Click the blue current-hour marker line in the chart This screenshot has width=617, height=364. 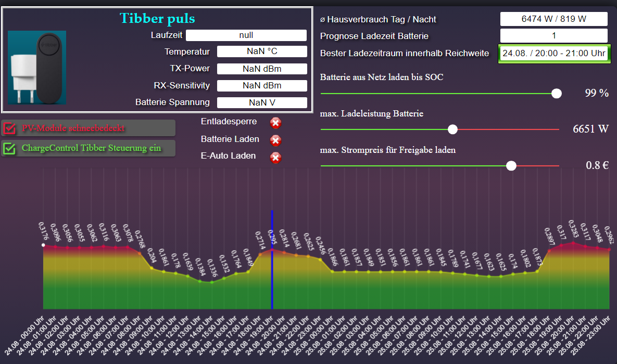pyautogui.click(x=272, y=260)
